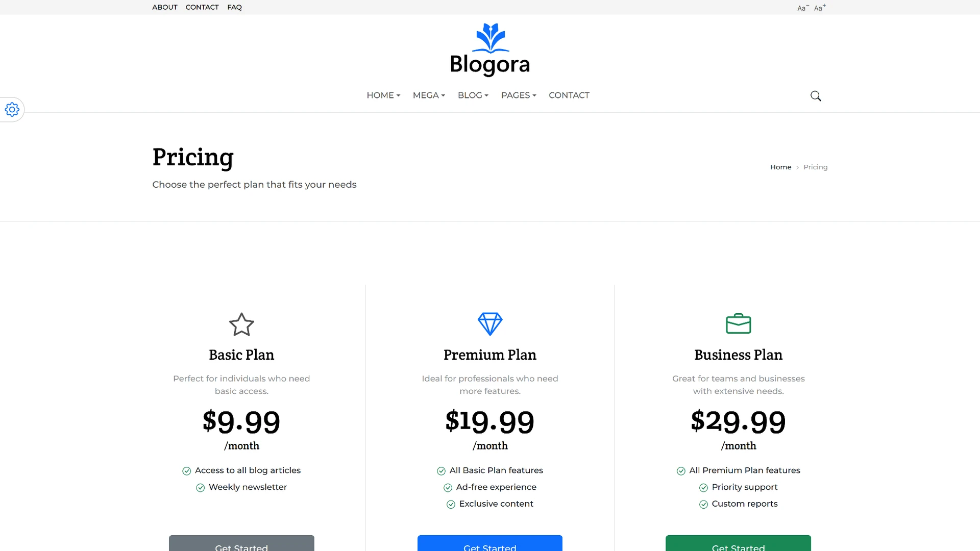Open FAQ in top bar
This screenshot has width=980, height=551.
tap(235, 7)
